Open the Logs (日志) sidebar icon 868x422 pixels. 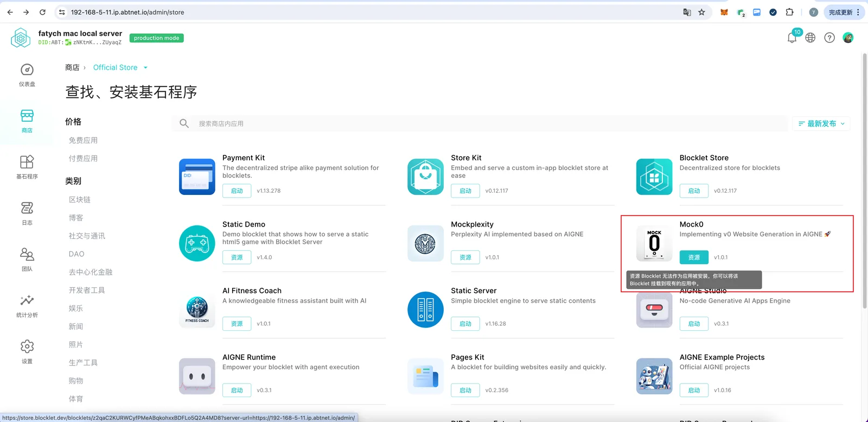pos(27,208)
